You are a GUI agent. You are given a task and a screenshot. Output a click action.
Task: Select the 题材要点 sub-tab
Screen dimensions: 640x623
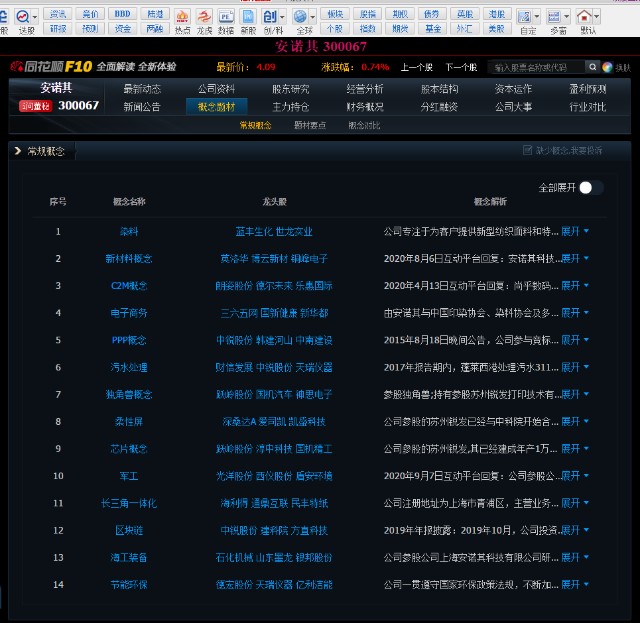tap(310, 125)
